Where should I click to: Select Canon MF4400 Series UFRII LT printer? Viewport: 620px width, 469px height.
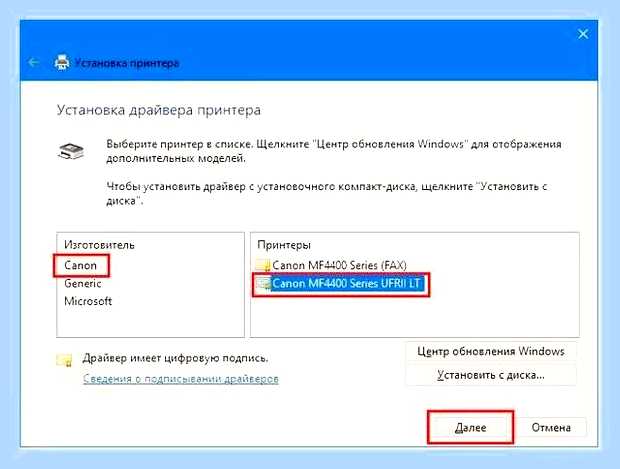pyautogui.click(x=346, y=284)
